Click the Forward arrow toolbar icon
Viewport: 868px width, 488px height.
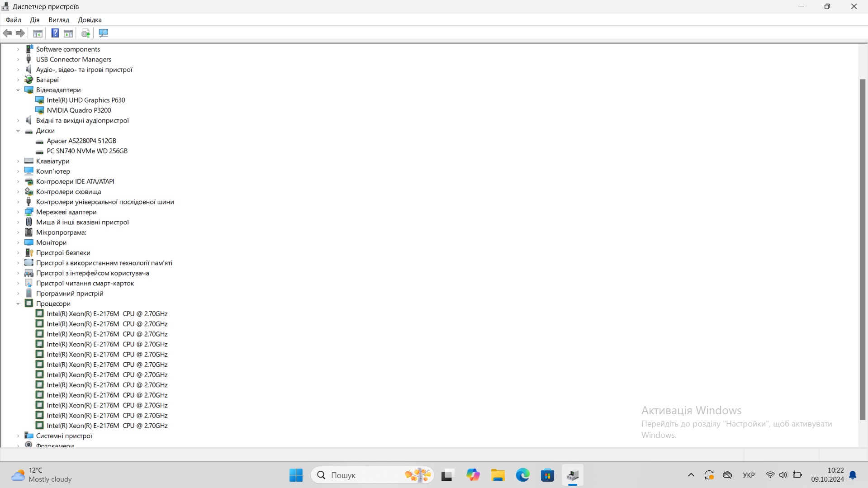pyautogui.click(x=20, y=33)
